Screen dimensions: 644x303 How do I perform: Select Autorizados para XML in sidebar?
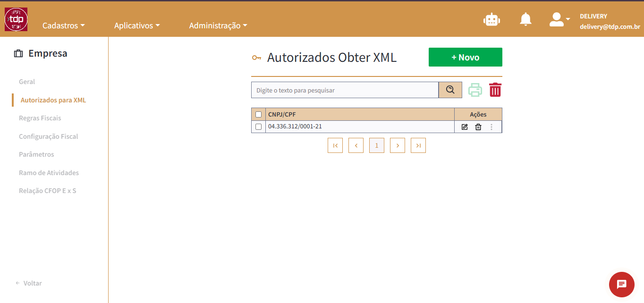pos(53,100)
